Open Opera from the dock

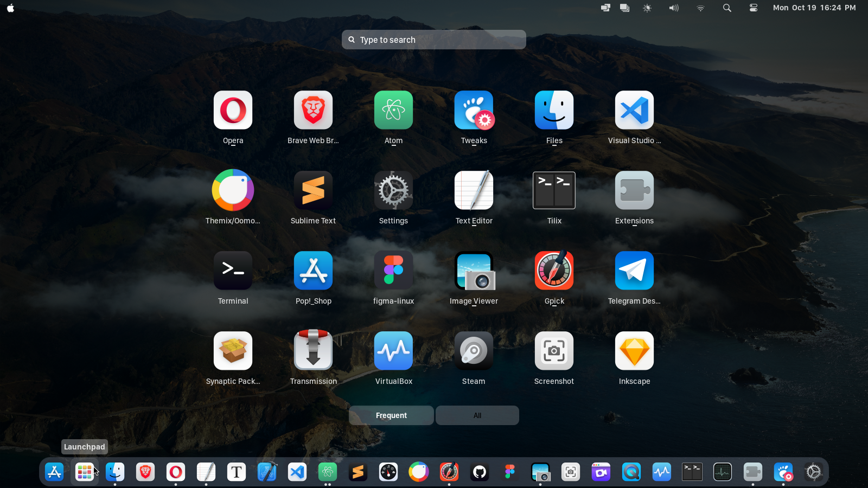[176, 472]
